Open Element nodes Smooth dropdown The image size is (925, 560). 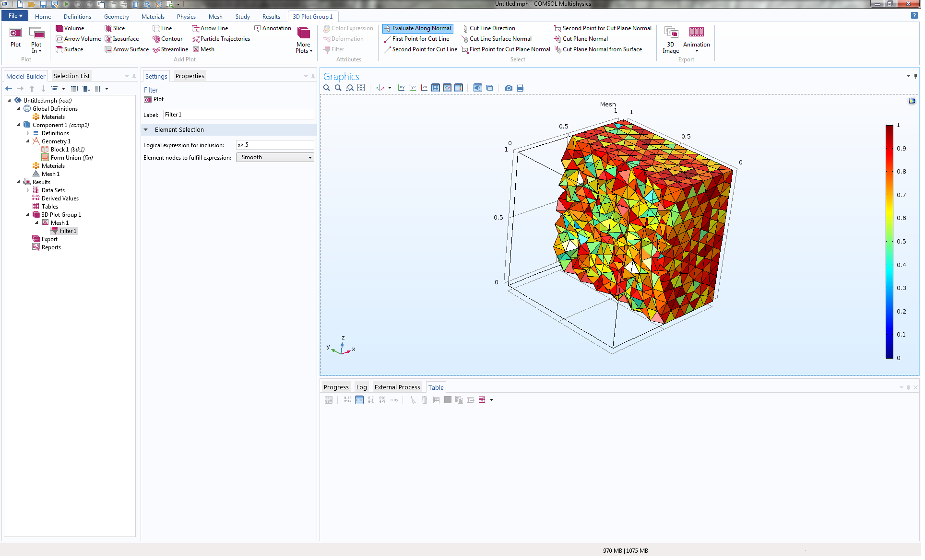point(275,157)
